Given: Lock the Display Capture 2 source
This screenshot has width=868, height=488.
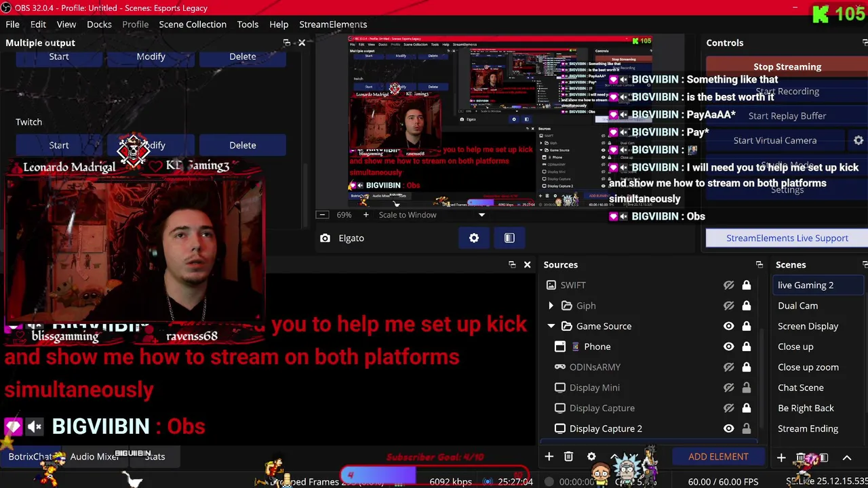Looking at the screenshot, I should (x=747, y=428).
